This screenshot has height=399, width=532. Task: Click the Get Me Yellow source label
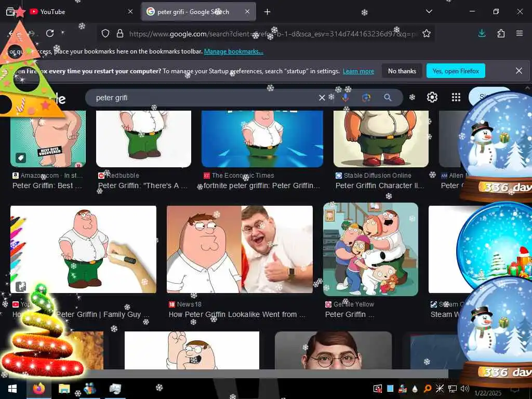click(353, 304)
